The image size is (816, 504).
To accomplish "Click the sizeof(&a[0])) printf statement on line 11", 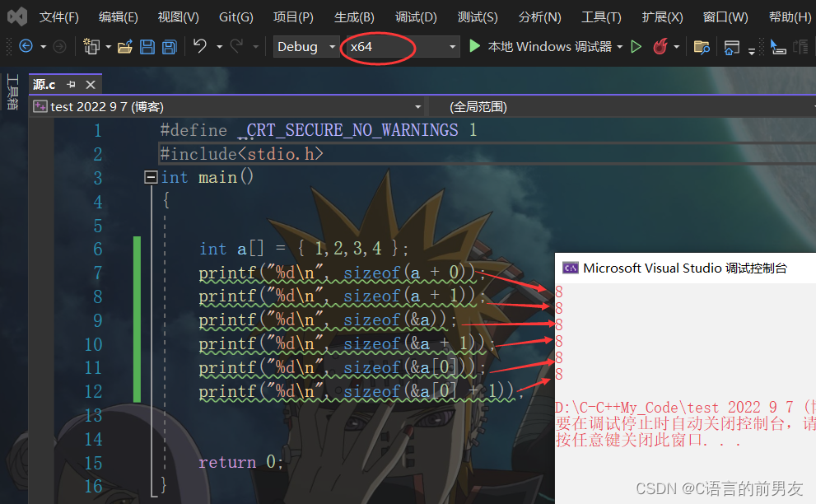I will click(342, 367).
